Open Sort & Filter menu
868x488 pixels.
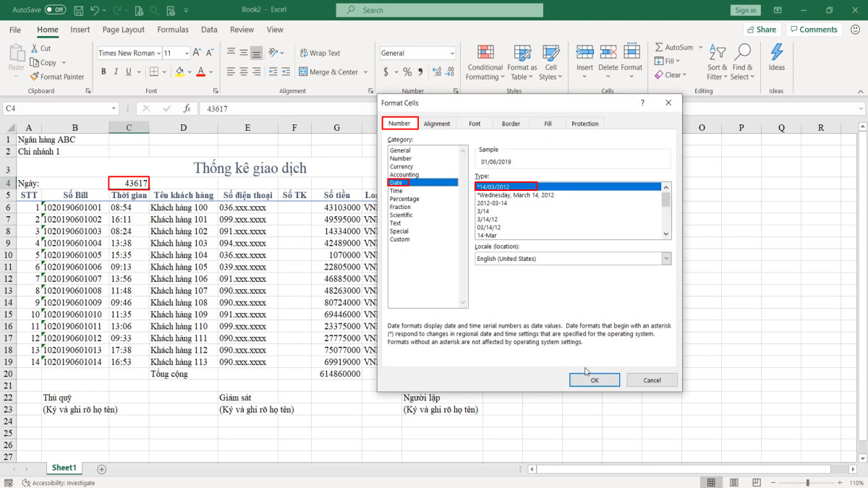click(x=718, y=63)
